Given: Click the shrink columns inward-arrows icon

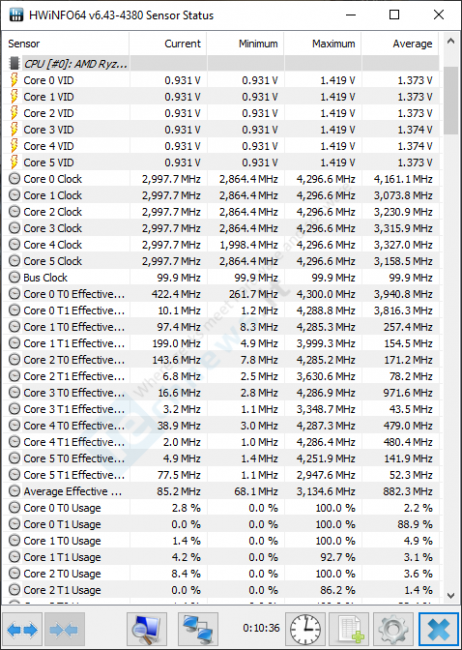Looking at the screenshot, I should tap(64, 630).
